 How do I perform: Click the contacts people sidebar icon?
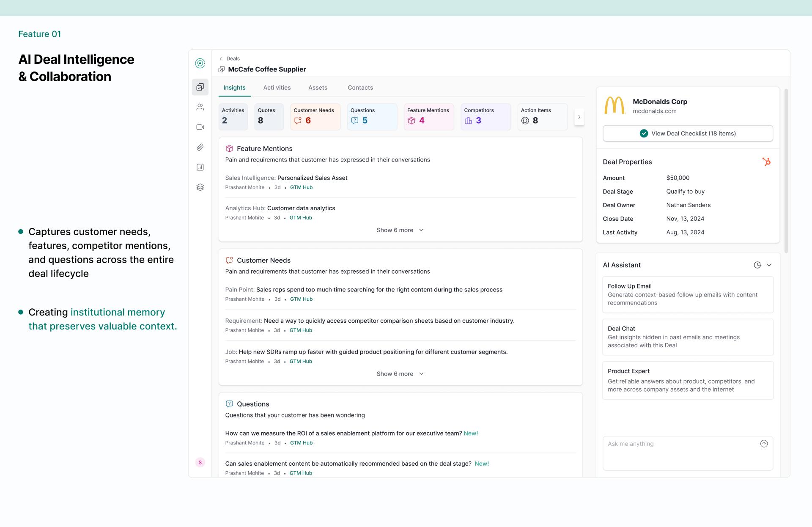point(200,107)
